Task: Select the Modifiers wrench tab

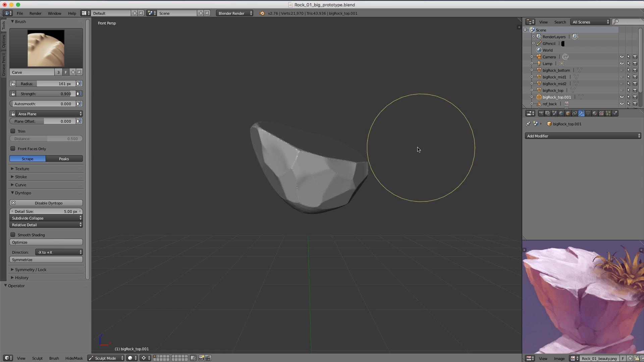Action: click(581, 113)
